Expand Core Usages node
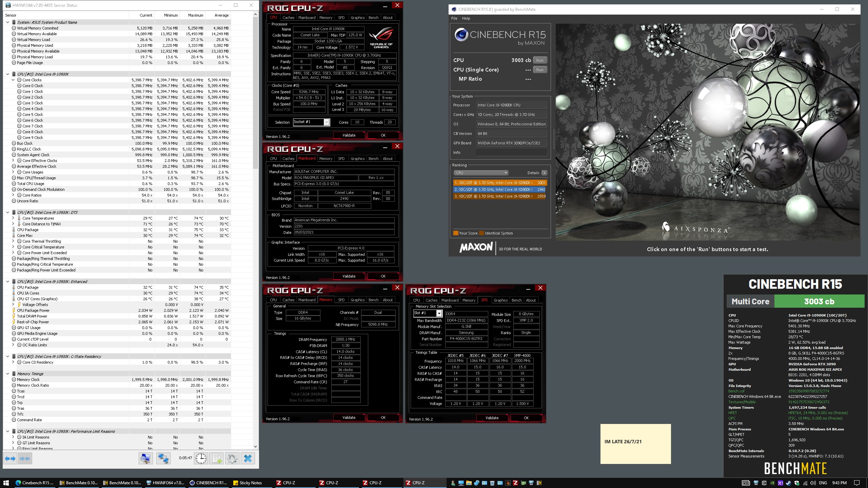The width and height of the screenshot is (868, 488). [x=13, y=172]
